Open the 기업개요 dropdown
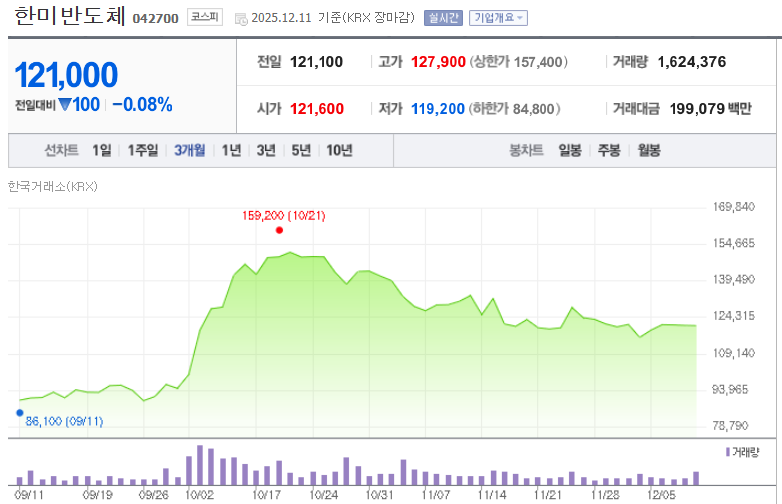782x504 pixels. pyautogui.click(x=498, y=18)
